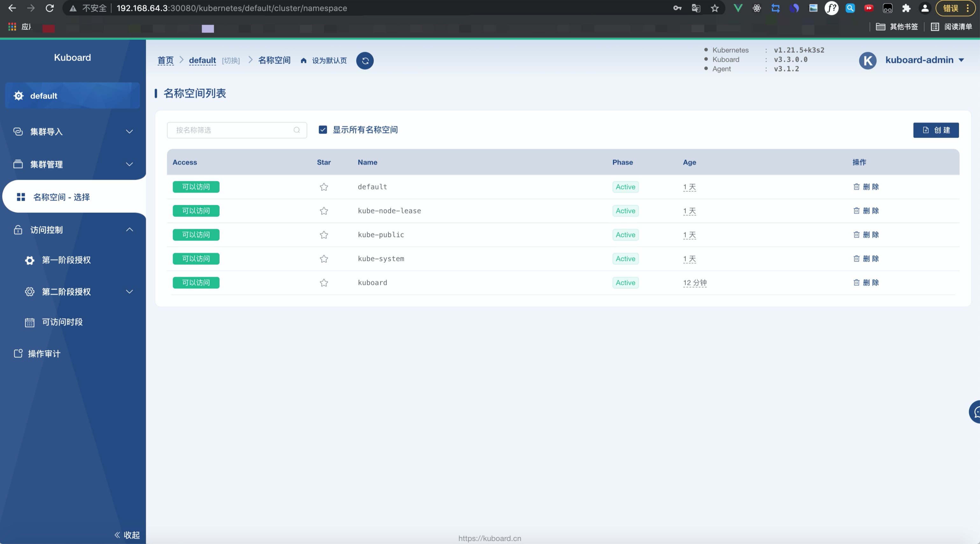This screenshot has height=544, width=980.
Task: Open the React devtools extension icon
Action: coord(757,8)
